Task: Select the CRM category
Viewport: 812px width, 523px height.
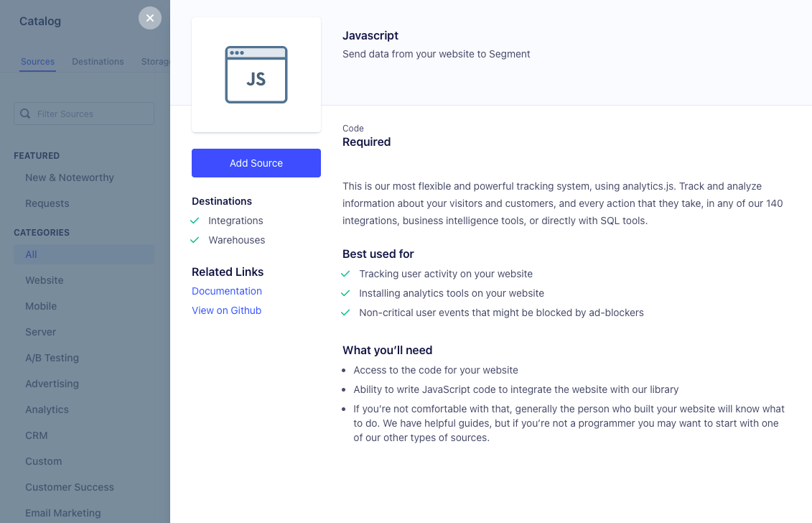Action: click(x=36, y=436)
